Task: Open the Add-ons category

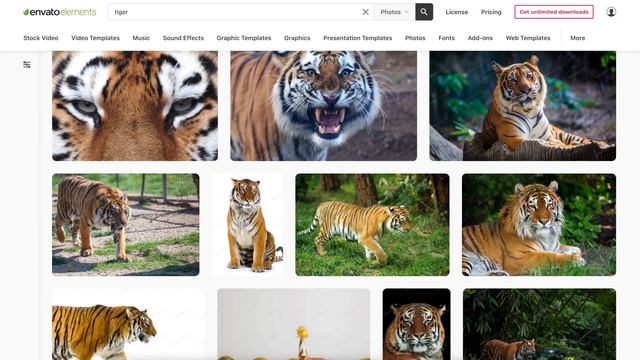Action: click(480, 38)
